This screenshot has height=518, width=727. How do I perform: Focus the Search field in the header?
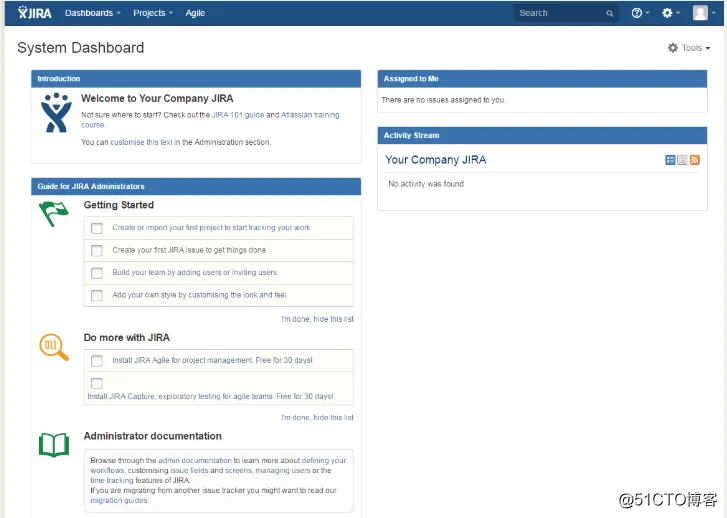(566, 13)
